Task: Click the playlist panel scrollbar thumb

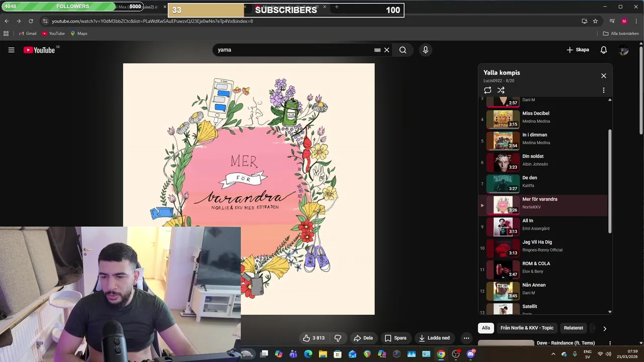Action: coord(610,181)
